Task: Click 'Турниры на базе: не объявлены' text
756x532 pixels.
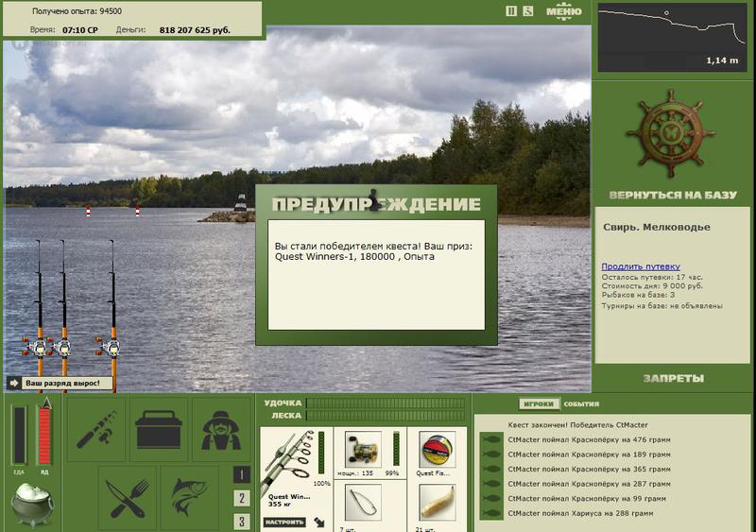Action: [662, 306]
